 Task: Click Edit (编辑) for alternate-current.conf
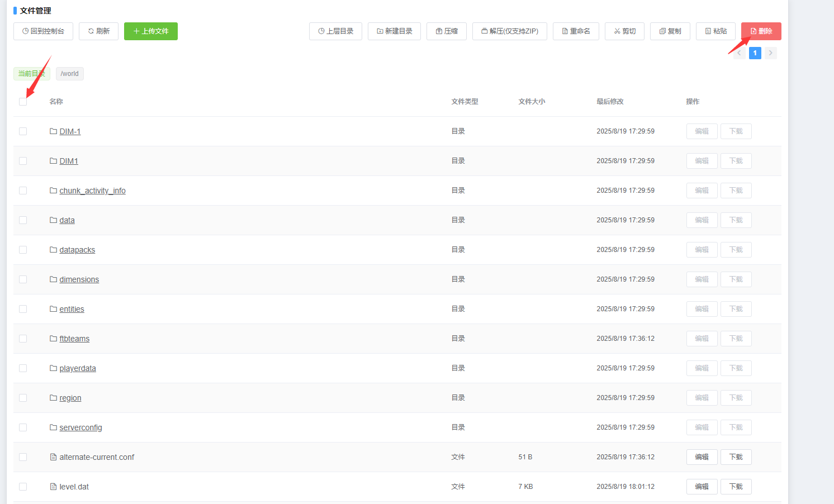(x=702, y=457)
